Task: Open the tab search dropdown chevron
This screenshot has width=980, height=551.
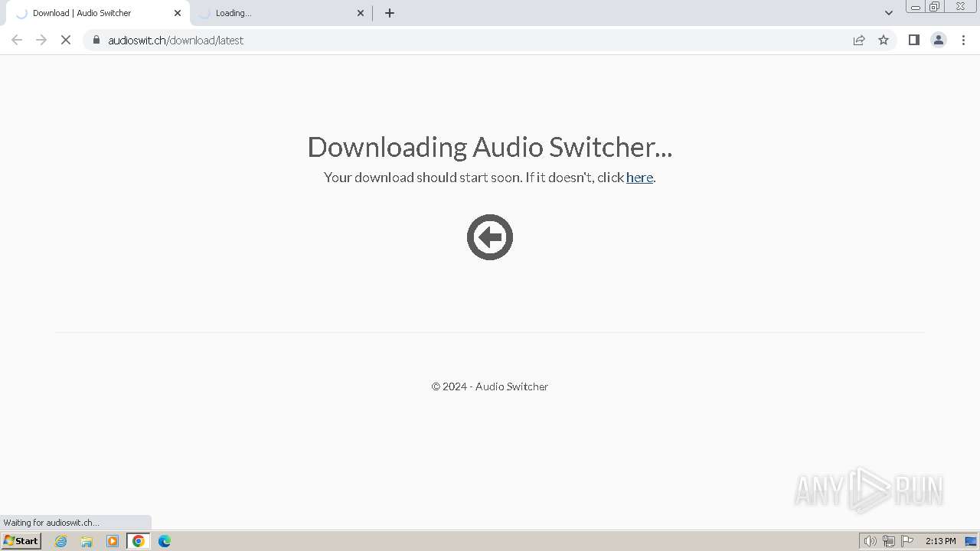Action: point(888,13)
